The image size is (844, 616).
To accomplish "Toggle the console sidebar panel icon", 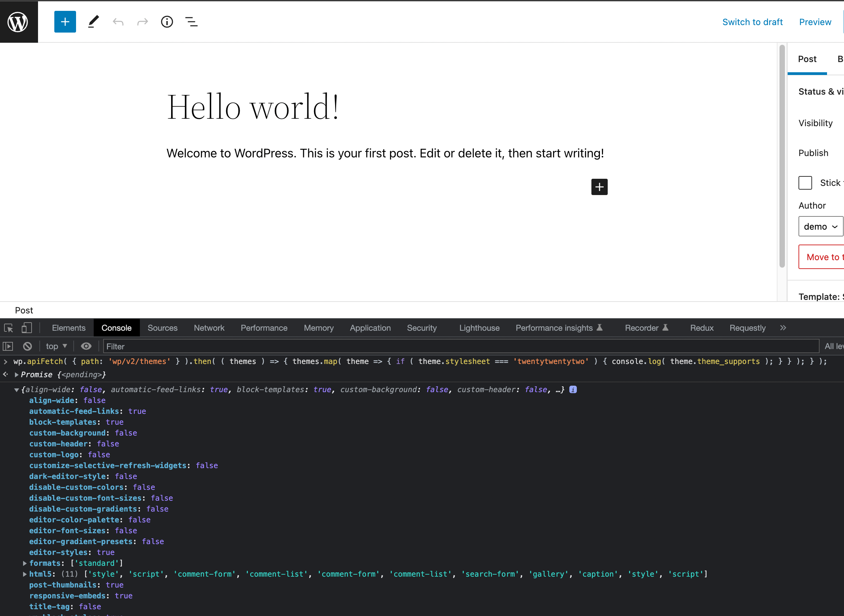I will click(x=8, y=346).
